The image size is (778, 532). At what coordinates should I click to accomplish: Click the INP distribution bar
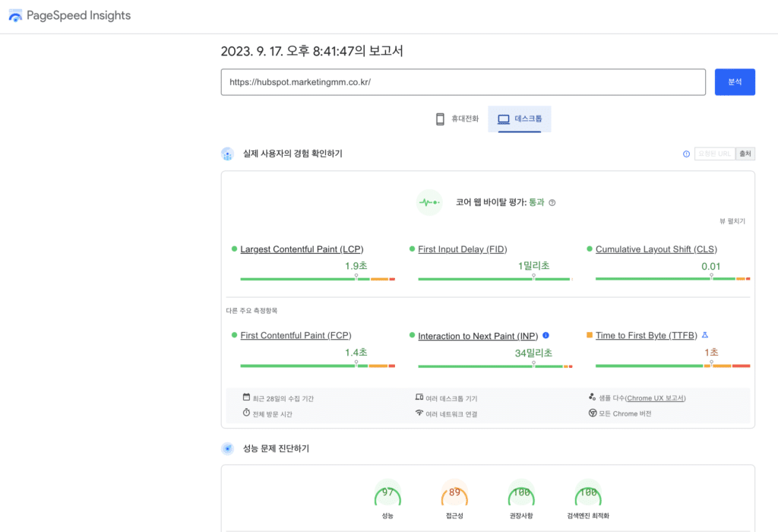(495, 366)
